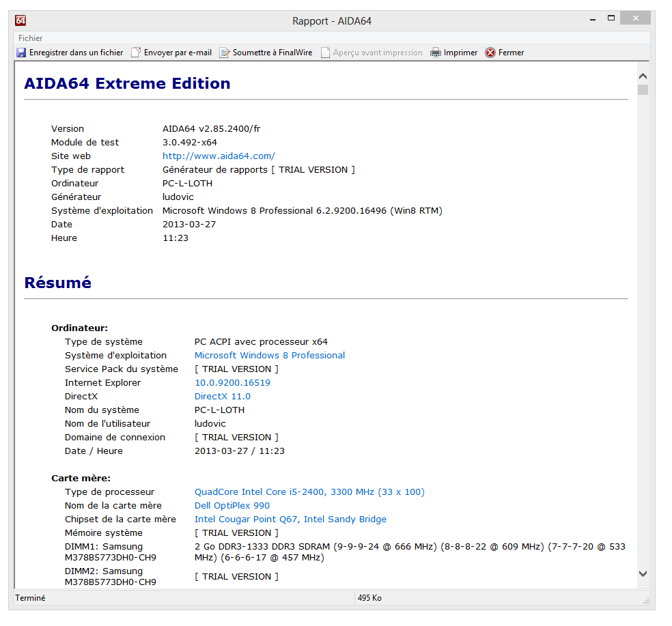This screenshot has width=672, height=626.
Task: Follow the 10.0.9200.16519 Internet Explorer link
Action: (x=232, y=382)
